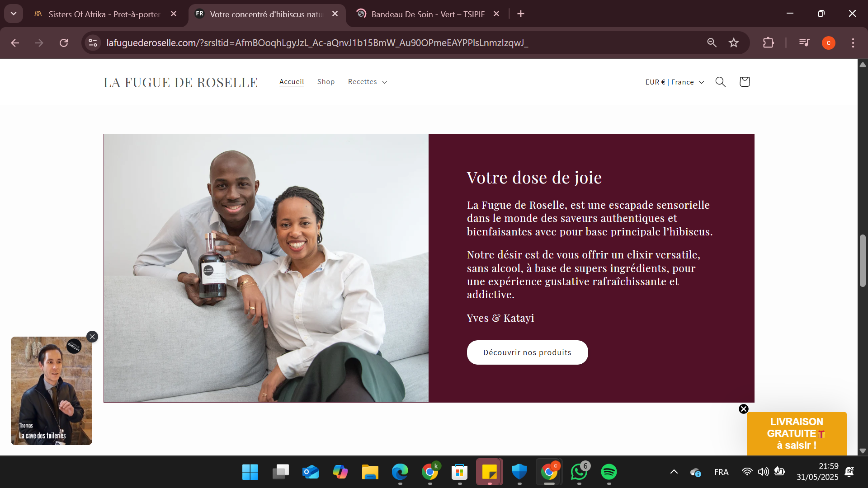
Task: Dismiss the Livraison Gratuite banner
Action: click(x=744, y=409)
